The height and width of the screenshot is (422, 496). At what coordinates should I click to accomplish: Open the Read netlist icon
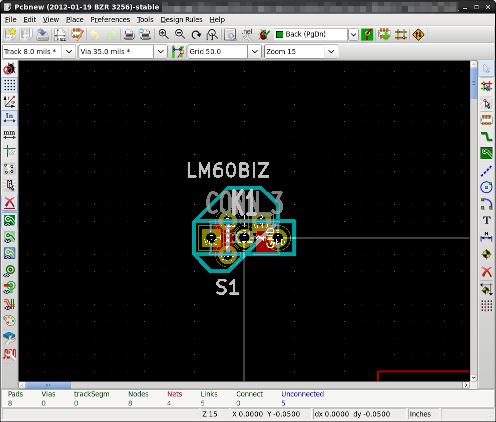tap(248, 34)
